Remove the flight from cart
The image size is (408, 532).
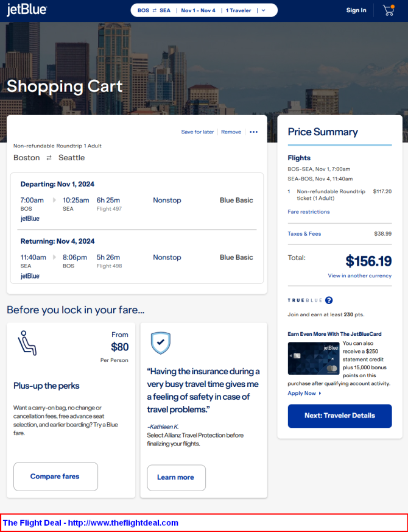tap(231, 132)
